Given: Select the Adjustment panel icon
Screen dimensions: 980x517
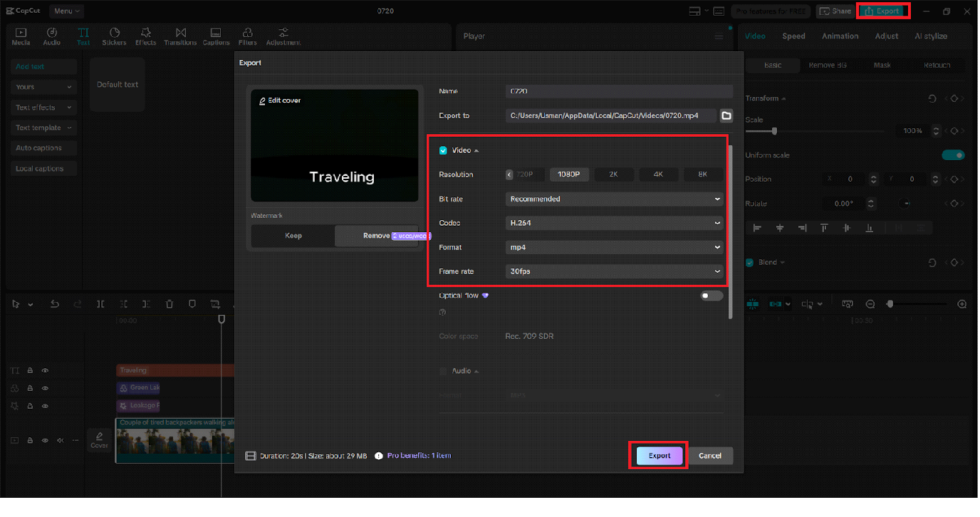Looking at the screenshot, I should (x=283, y=36).
